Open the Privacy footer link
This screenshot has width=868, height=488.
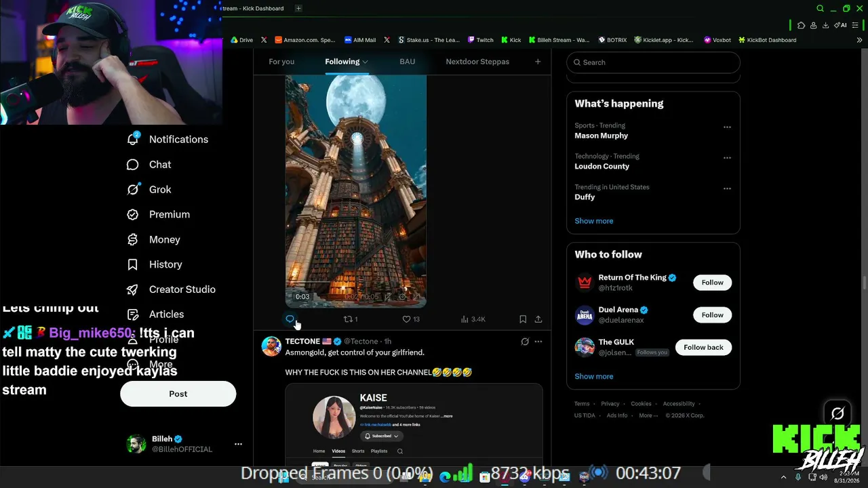610,404
